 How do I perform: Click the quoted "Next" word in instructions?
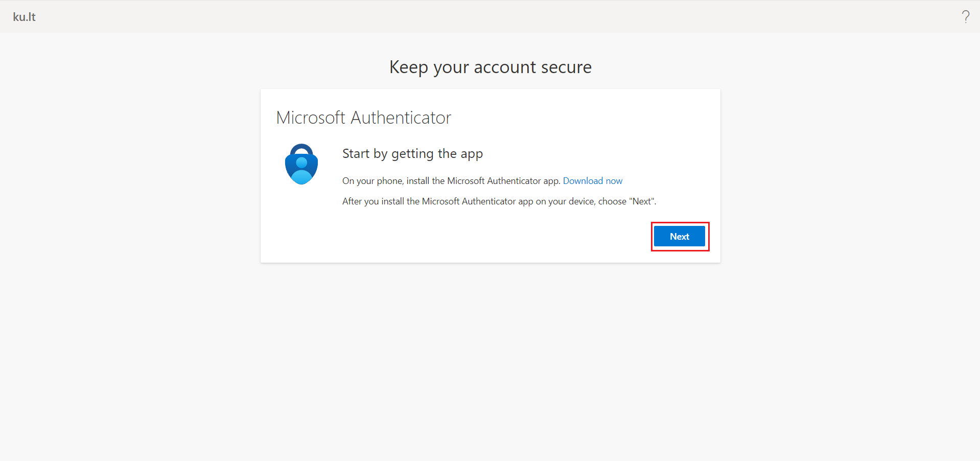(x=642, y=201)
